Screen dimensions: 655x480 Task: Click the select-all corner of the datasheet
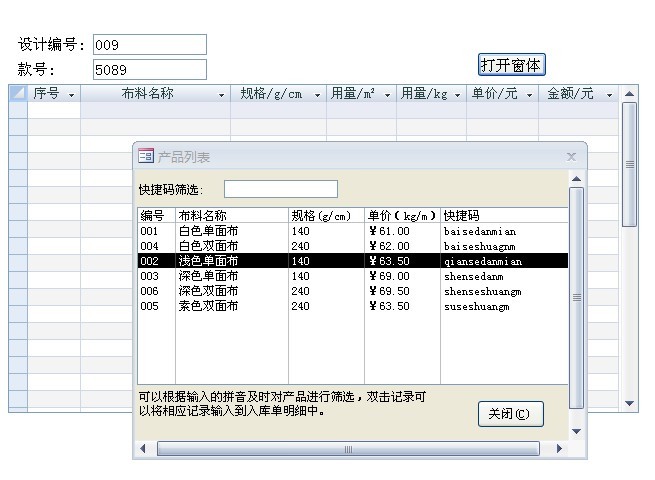[x=18, y=93]
